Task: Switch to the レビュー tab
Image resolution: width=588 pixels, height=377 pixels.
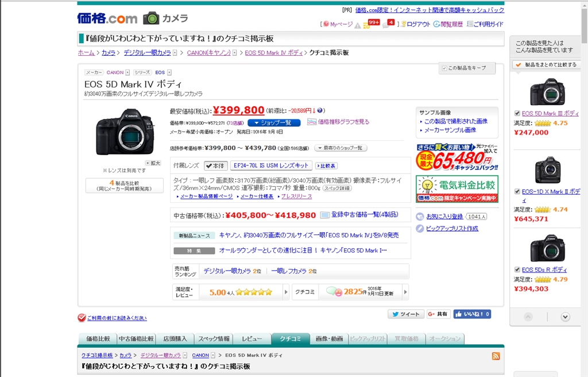Action: [x=252, y=338]
